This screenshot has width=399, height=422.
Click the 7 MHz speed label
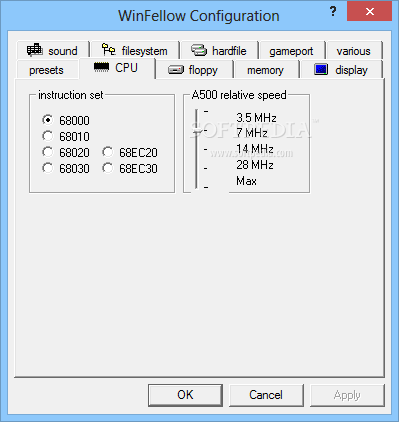click(252, 133)
